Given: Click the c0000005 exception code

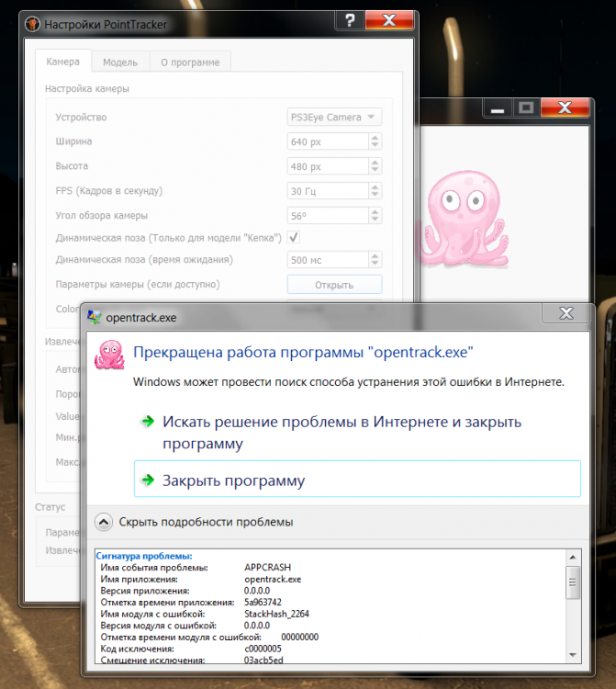Looking at the screenshot, I should 263,649.
